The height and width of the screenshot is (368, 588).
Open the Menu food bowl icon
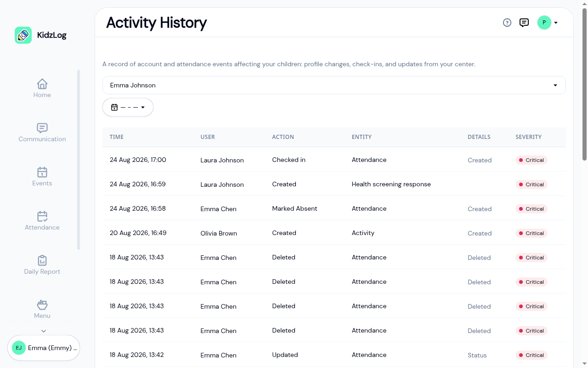click(42, 305)
